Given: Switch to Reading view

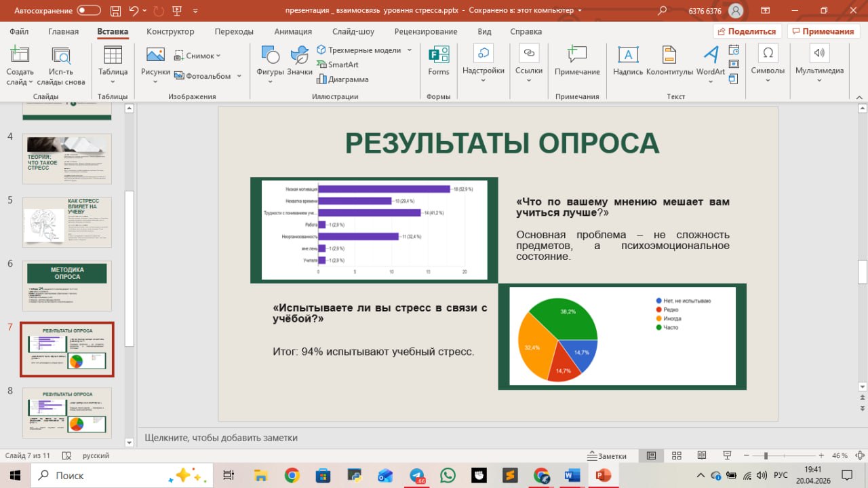Looking at the screenshot, I should 701,455.
